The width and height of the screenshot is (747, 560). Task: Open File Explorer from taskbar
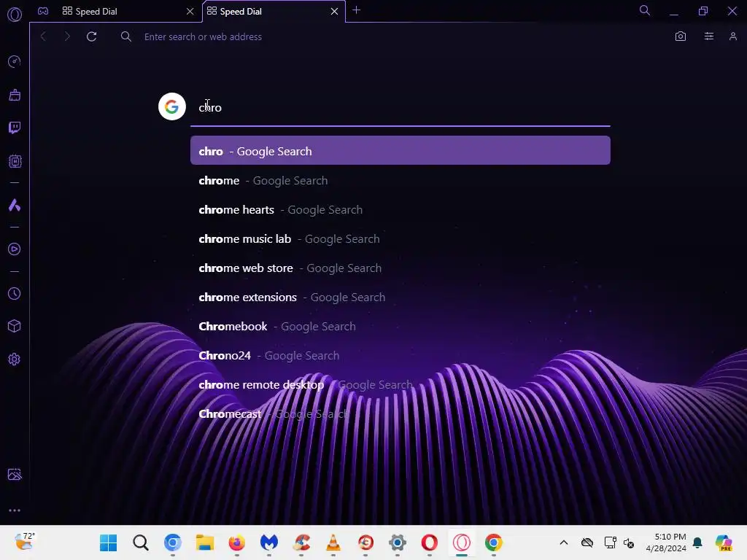click(205, 542)
